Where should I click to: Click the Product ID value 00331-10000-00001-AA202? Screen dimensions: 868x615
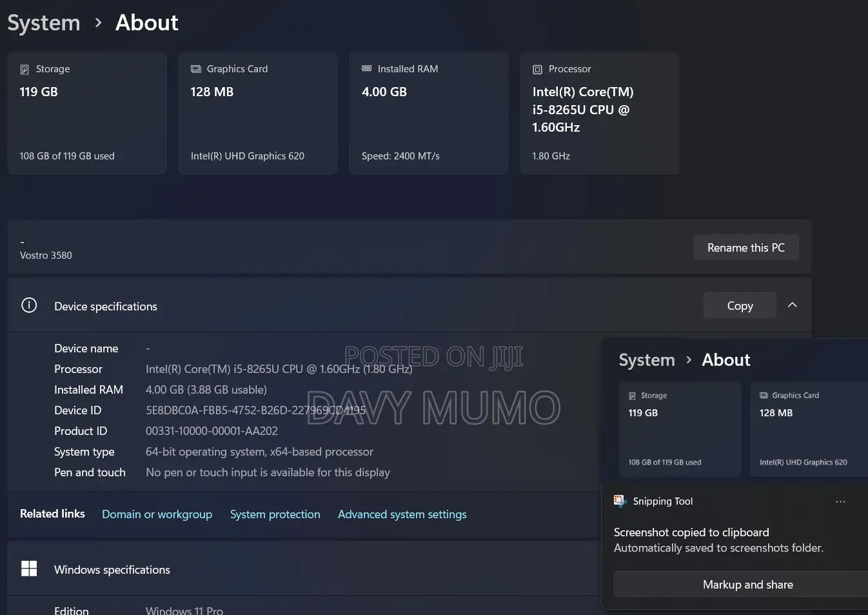click(x=212, y=431)
